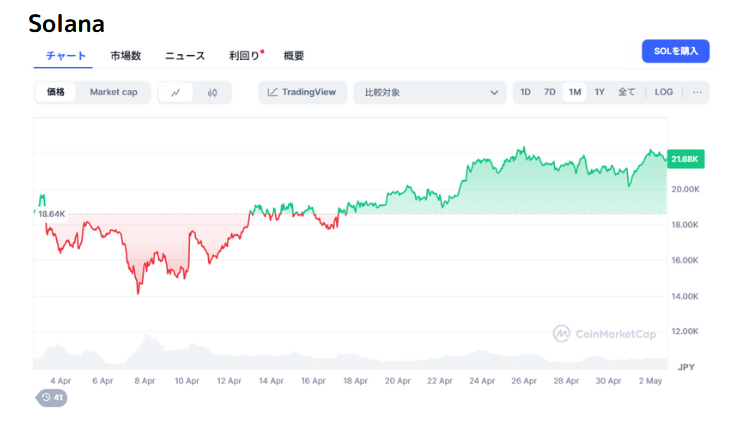Set time range to 1Y
This screenshot has height=427, width=753.
coord(599,92)
